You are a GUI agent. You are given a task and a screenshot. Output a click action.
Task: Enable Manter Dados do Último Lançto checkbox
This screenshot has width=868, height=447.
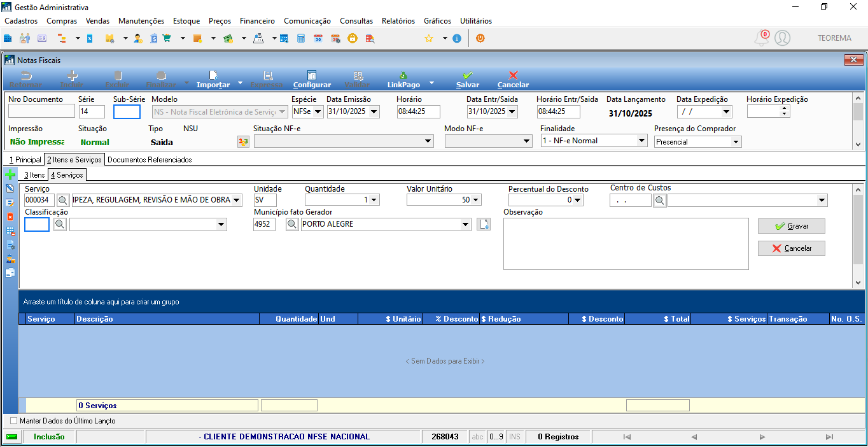click(14, 421)
